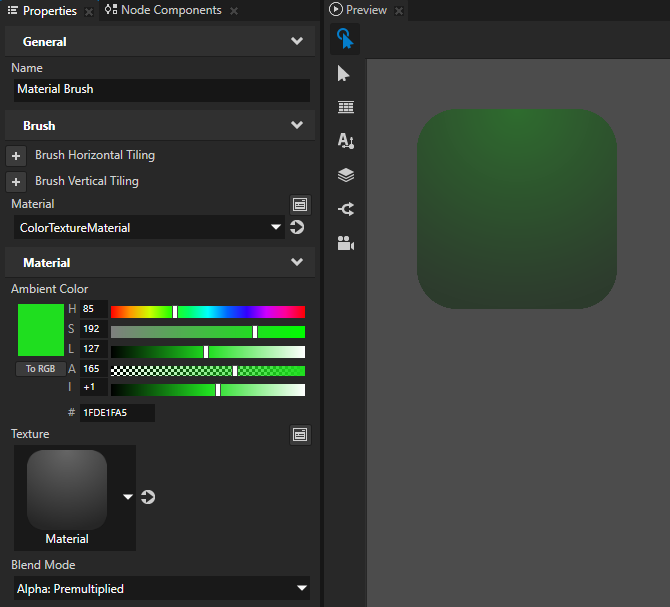Click the A value field 165
Image resolution: width=670 pixels, height=607 pixels.
tap(94, 369)
